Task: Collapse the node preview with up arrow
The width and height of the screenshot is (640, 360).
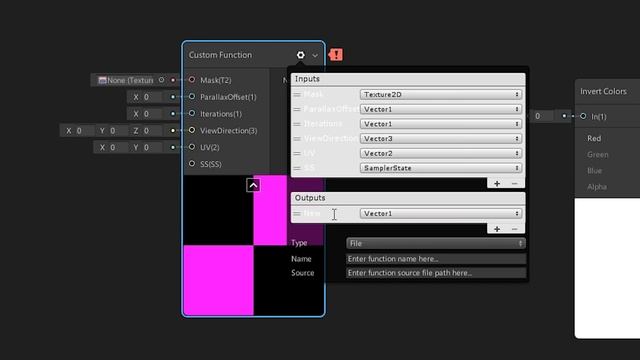Action: [253, 185]
